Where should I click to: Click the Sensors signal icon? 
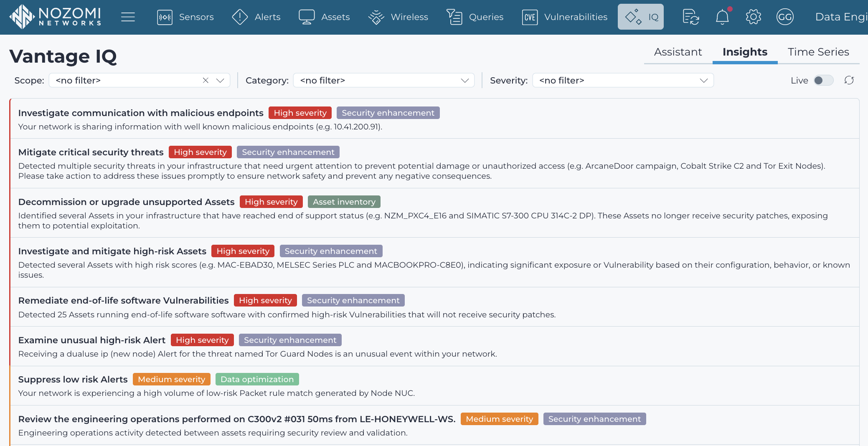tap(165, 17)
